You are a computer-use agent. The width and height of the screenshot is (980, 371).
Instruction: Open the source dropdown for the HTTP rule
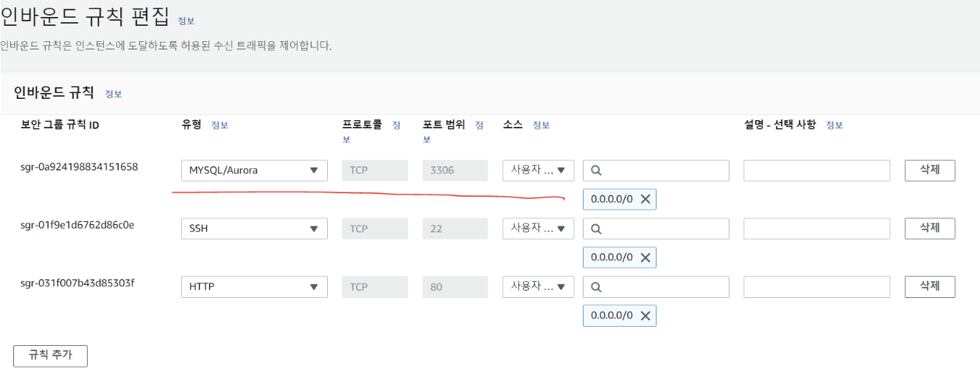tap(538, 286)
